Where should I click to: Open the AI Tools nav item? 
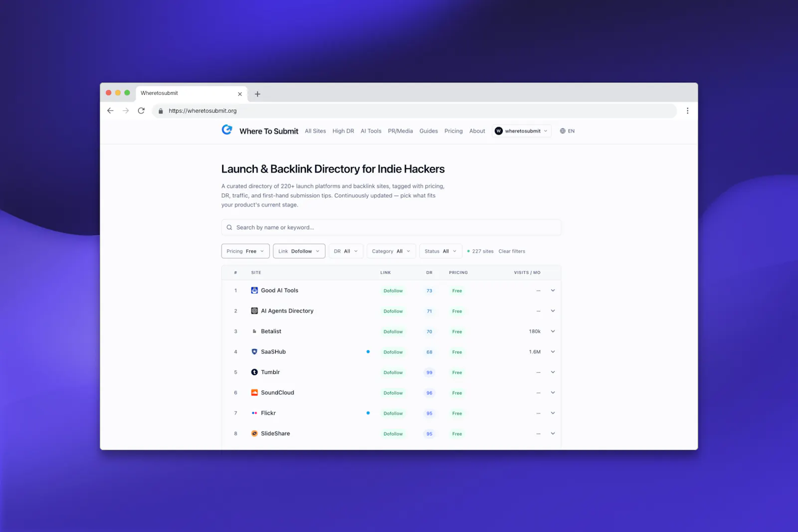(x=371, y=131)
